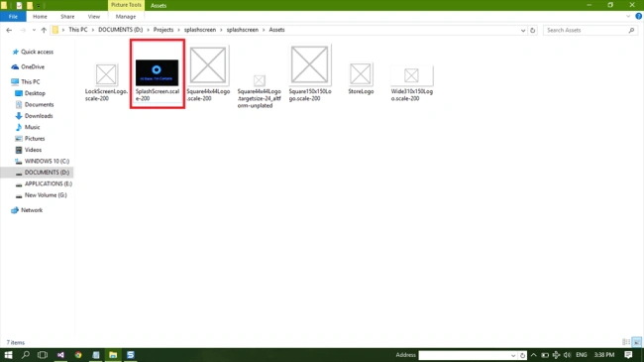Screen dimensions: 644x362
Task: Click the search magnifier icon
Action: 632,30
